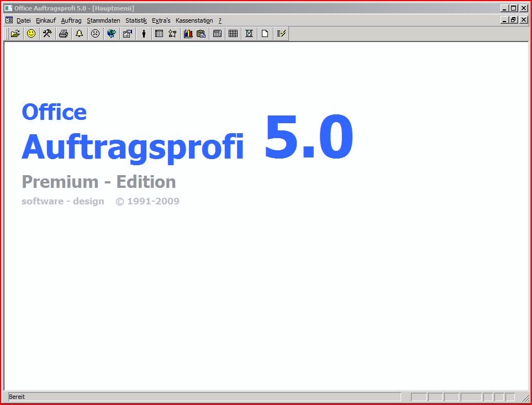Open the Statistik menu
Screen dimensions: 532x405
point(136,20)
